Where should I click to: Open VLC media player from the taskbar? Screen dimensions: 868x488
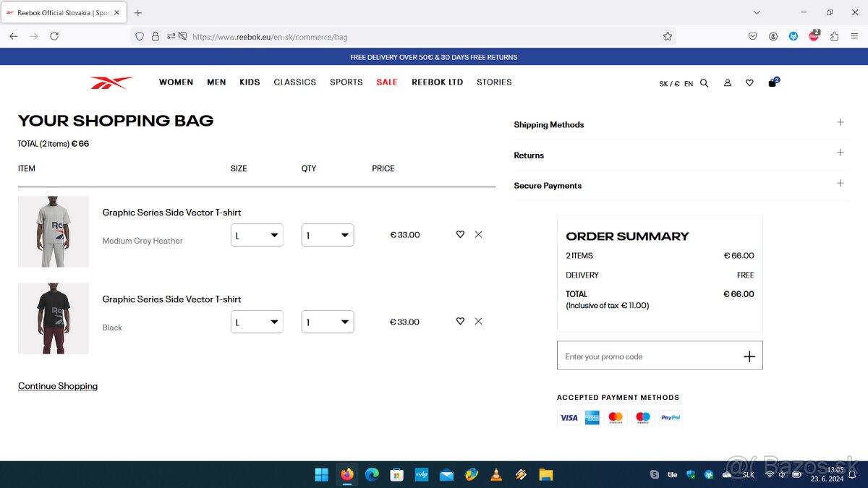coord(496,475)
